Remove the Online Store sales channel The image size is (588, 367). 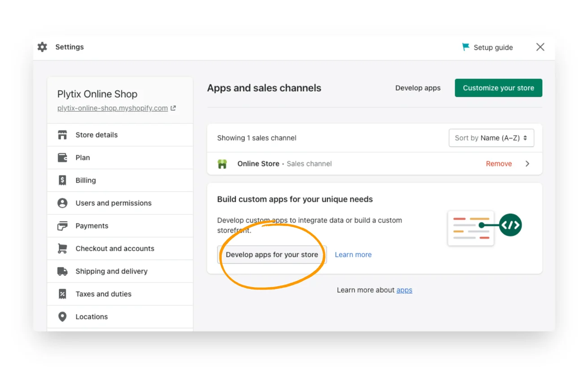[499, 163]
